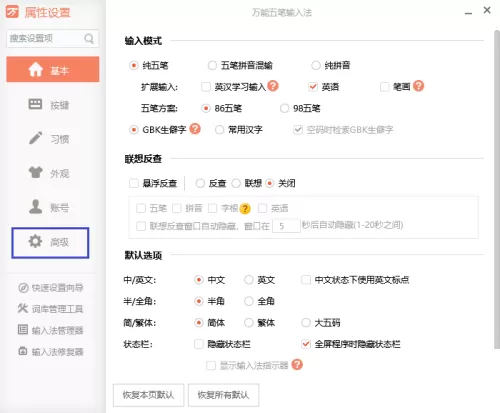The image size is (500, 413).
Task: Select the 86五笔 scheme
Action: tap(206, 108)
